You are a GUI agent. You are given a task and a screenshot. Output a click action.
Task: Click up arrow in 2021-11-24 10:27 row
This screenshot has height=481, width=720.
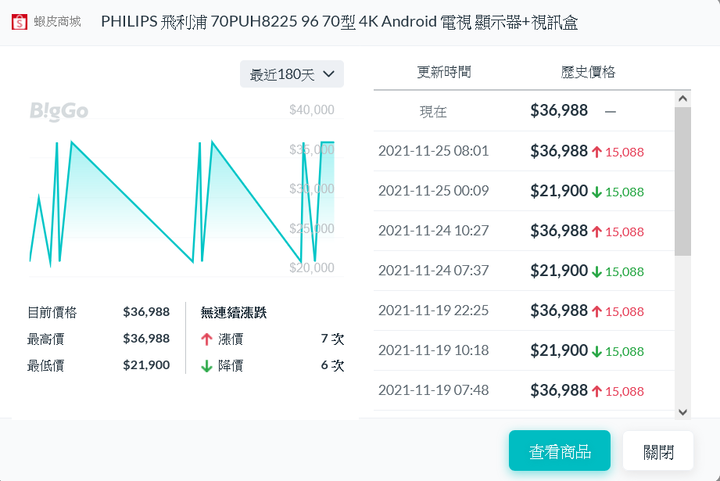click(x=596, y=232)
